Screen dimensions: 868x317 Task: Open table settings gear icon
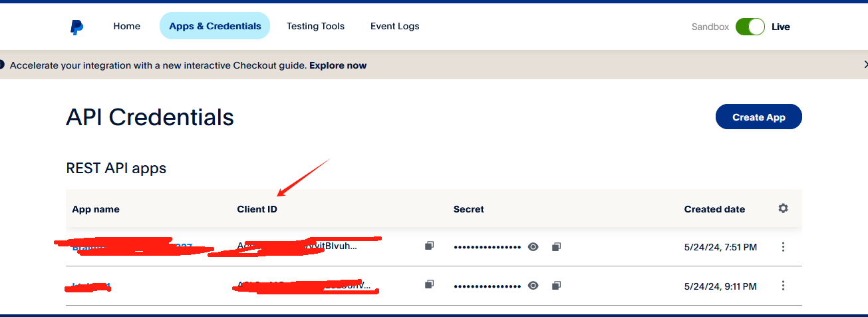783,208
